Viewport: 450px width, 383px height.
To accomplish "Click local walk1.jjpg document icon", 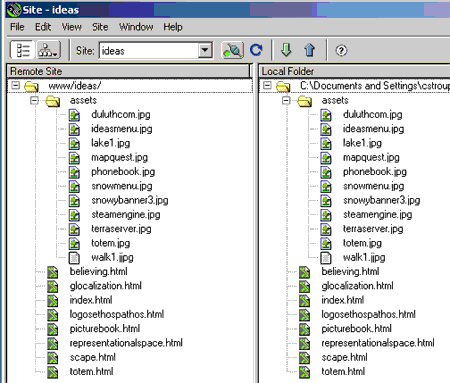I will tap(326, 258).
